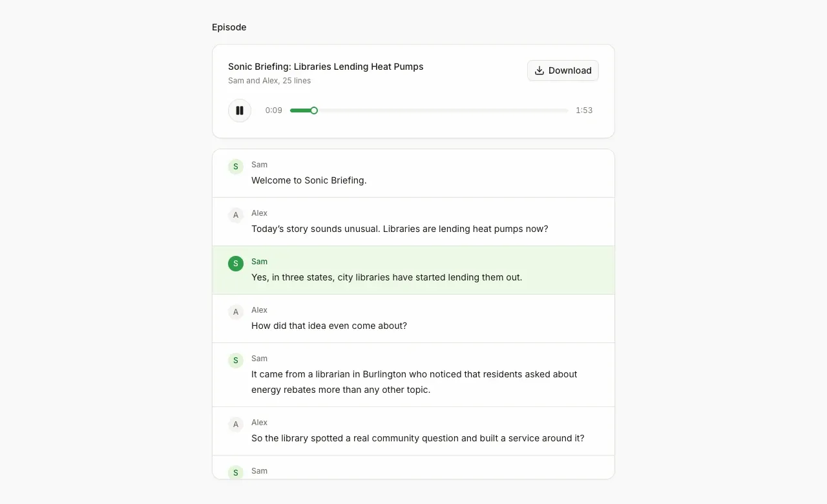Click Sam's avatar beside 'It came from a librarian'
Image resolution: width=827 pixels, height=504 pixels.
pos(236,361)
